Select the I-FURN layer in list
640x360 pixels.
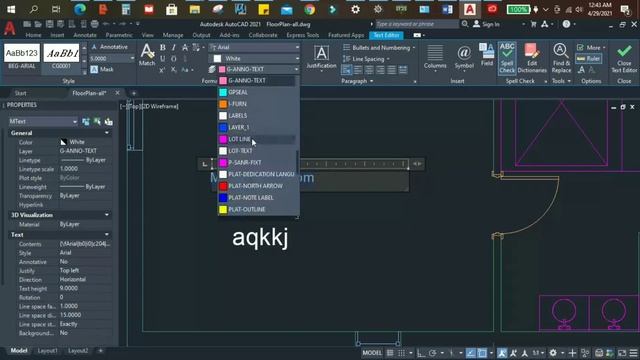pyautogui.click(x=257, y=104)
